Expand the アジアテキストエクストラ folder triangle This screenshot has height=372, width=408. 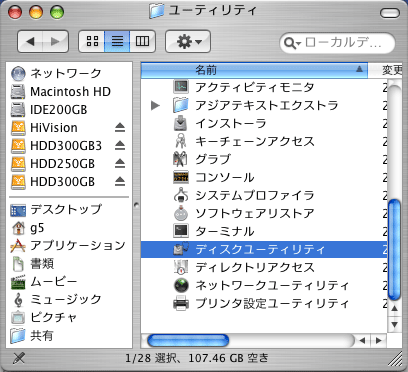pos(155,105)
